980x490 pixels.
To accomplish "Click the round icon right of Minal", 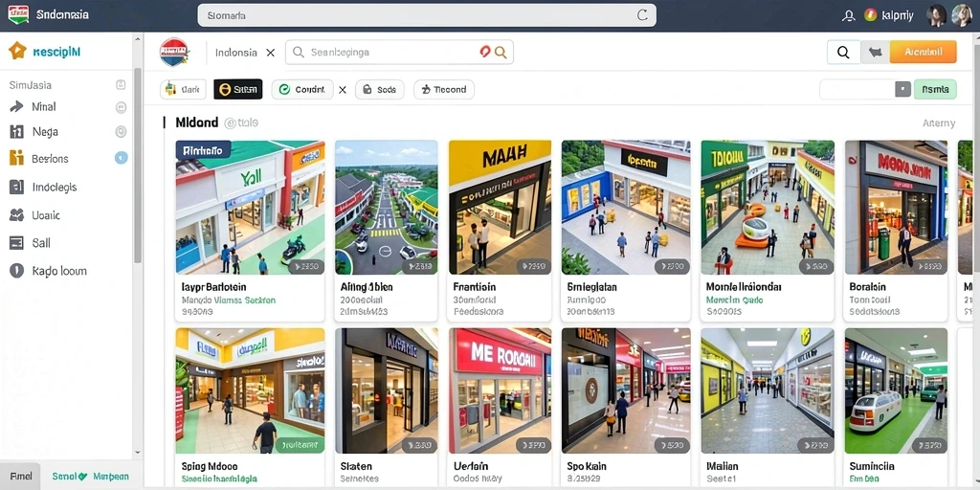I will pos(122,107).
